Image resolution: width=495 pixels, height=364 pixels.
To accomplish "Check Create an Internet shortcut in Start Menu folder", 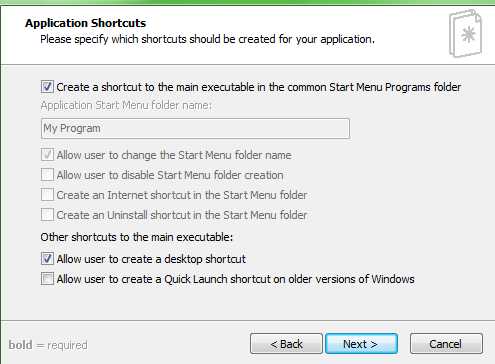I will click(x=47, y=195).
